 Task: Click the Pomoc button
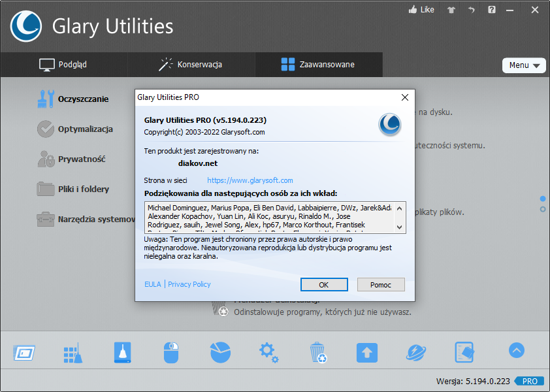coord(381,285)
